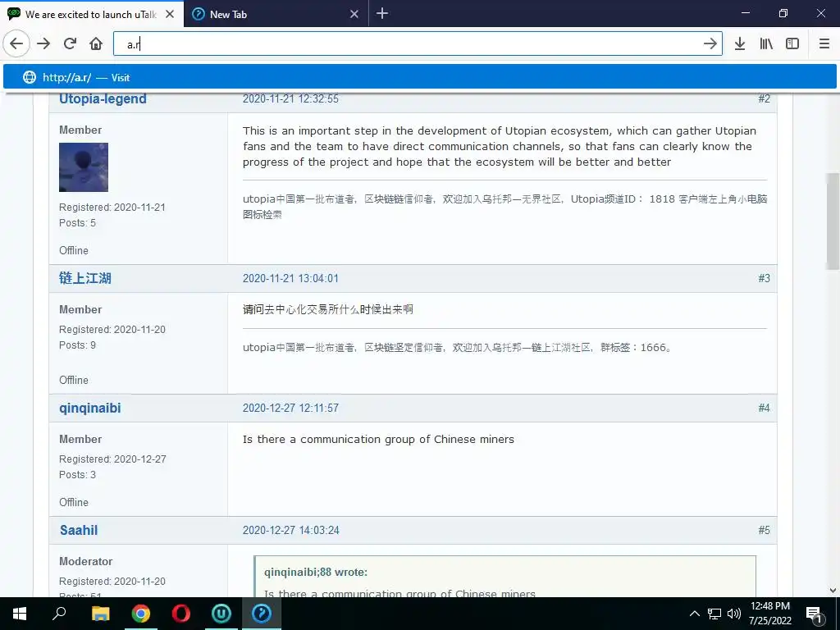Close the uTalk forum tab

tap(170, 14)
